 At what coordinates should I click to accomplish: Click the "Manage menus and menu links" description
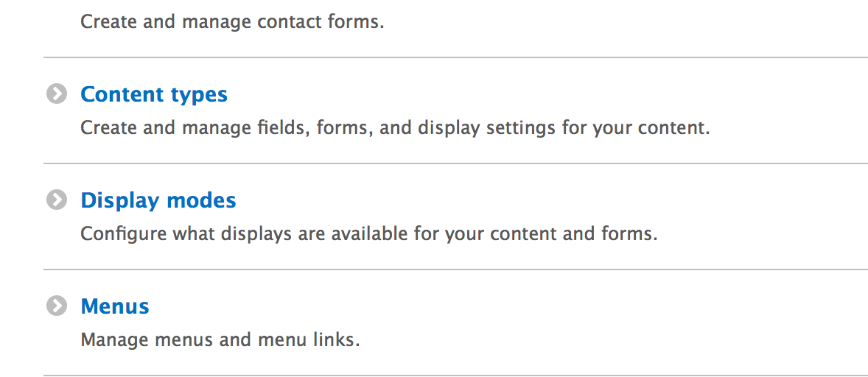click(220, 340)
